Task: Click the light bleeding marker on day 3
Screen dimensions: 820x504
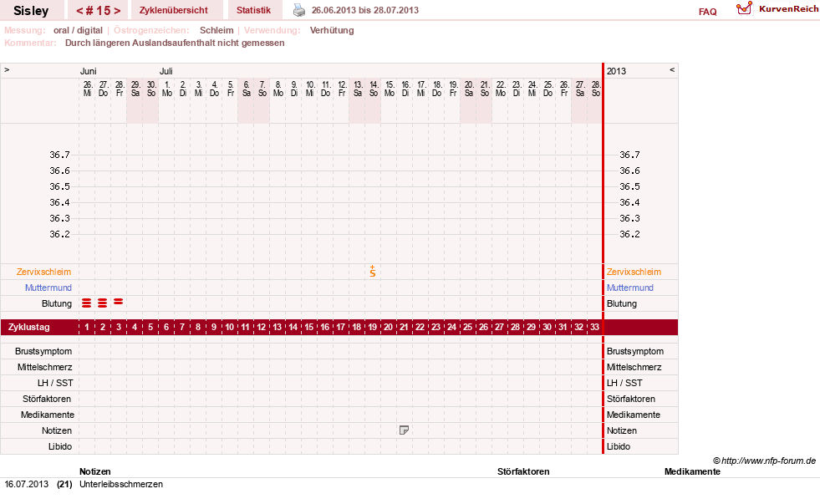Action: pos(118,301)
